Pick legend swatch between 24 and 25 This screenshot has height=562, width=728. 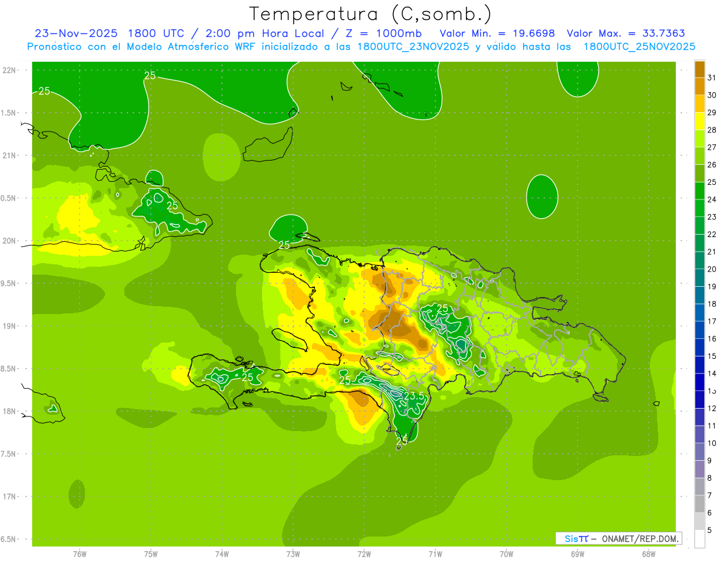coord(700,191)
